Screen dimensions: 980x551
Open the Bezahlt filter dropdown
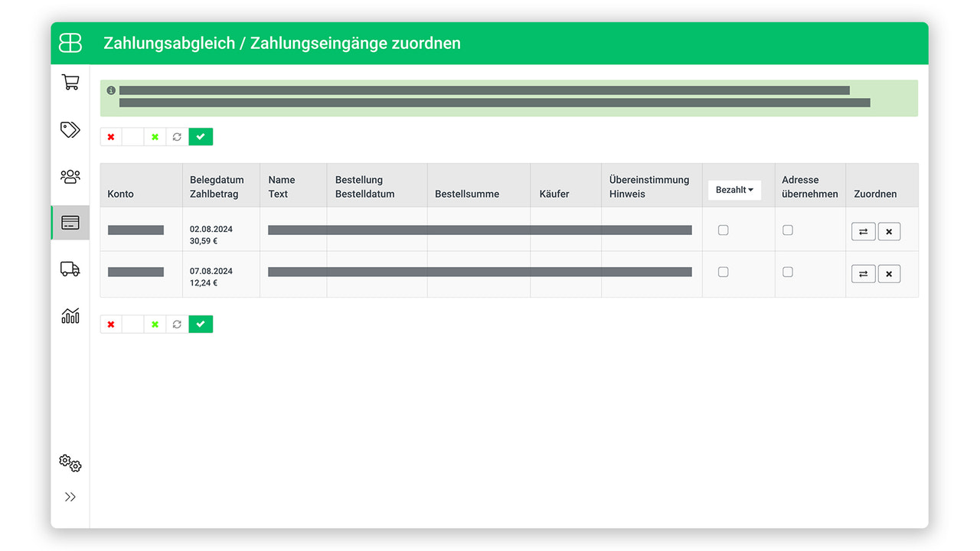[x=733, y=190]
